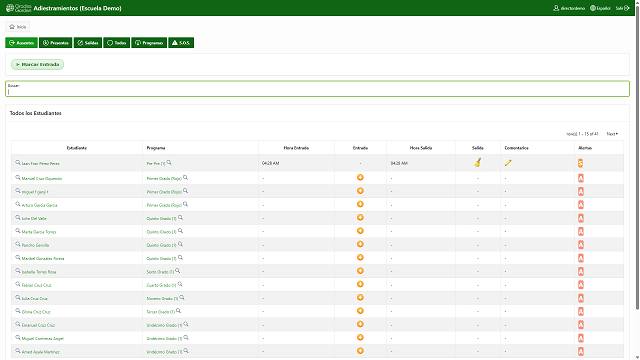640x360 pixels.
Task: Mark entry for Julia Cruz Cruz
Action: pos(360,298)
